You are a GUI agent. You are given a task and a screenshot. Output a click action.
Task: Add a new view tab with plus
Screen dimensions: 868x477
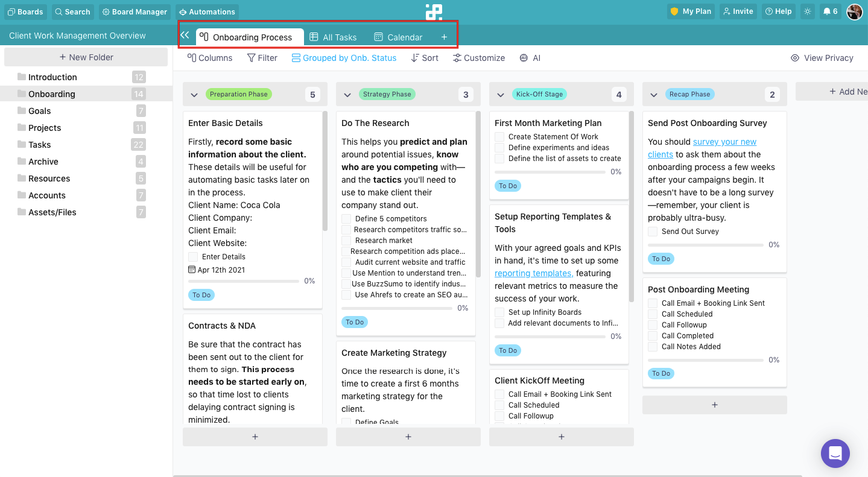click(444, 37)
